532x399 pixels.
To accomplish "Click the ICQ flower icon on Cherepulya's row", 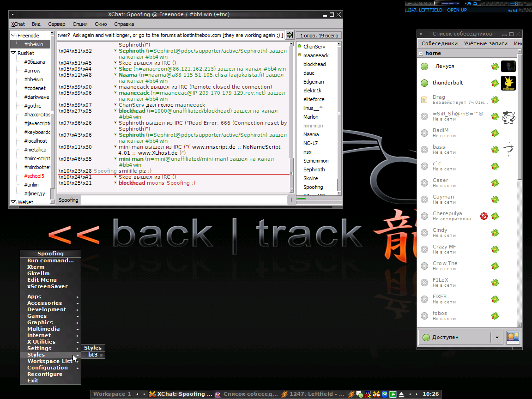I will pos(496,216).
